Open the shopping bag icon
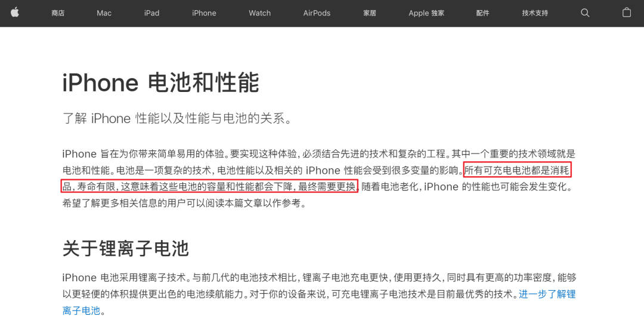Screen dimensions: 644x332 [x=626, y=13]
